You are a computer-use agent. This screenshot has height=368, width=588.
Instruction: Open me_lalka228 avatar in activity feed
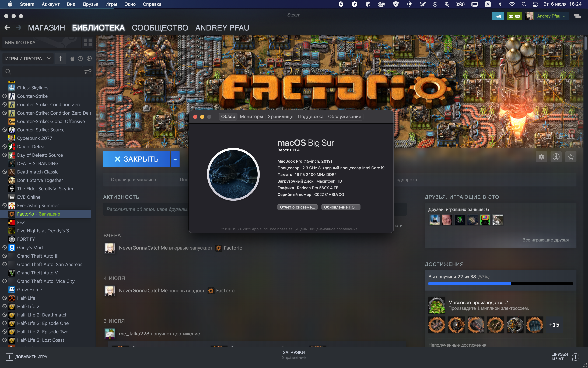(x=110, y=333)
